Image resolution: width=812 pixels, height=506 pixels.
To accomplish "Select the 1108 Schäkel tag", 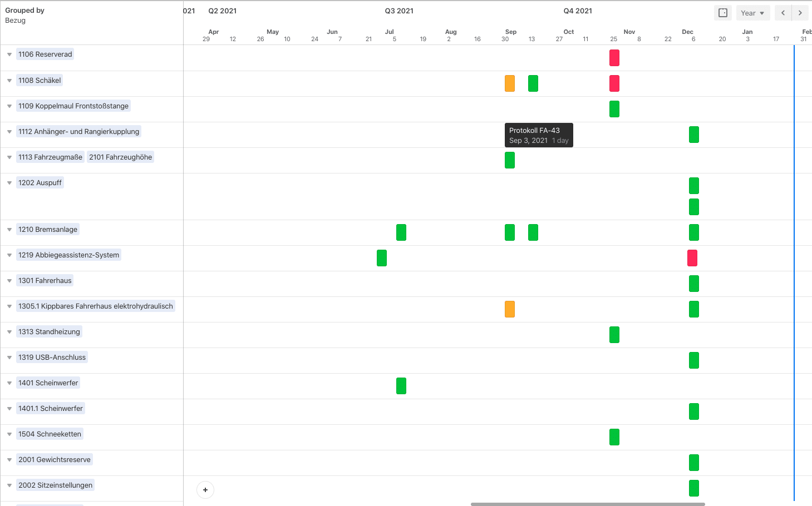I will pos(40,80).
